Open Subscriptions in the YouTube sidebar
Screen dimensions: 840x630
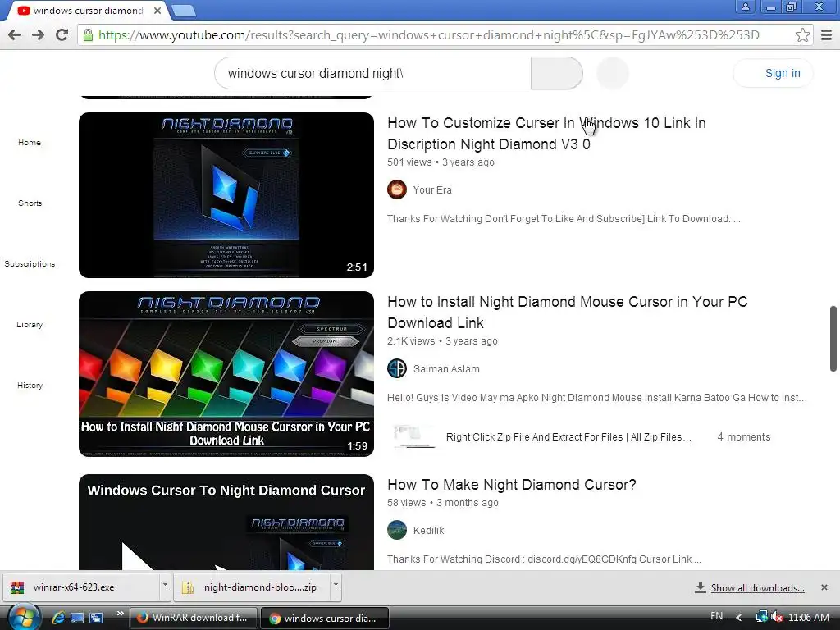point(30,263)
